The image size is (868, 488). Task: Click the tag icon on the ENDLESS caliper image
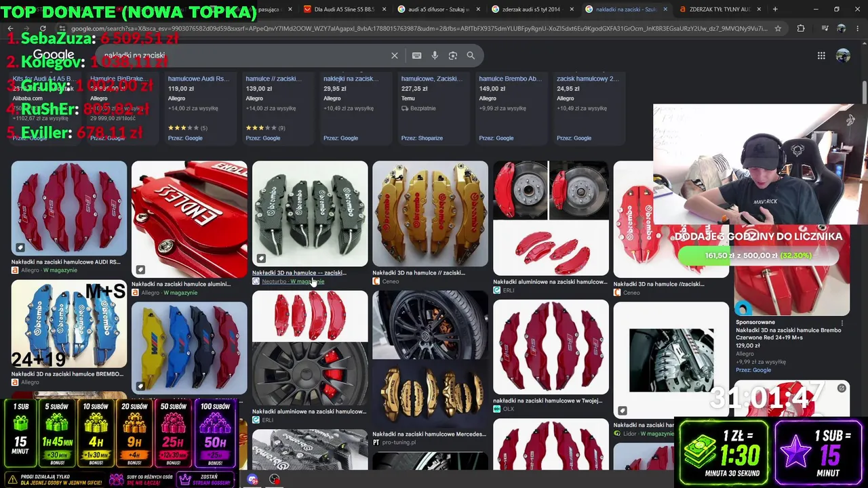[140, 270]
